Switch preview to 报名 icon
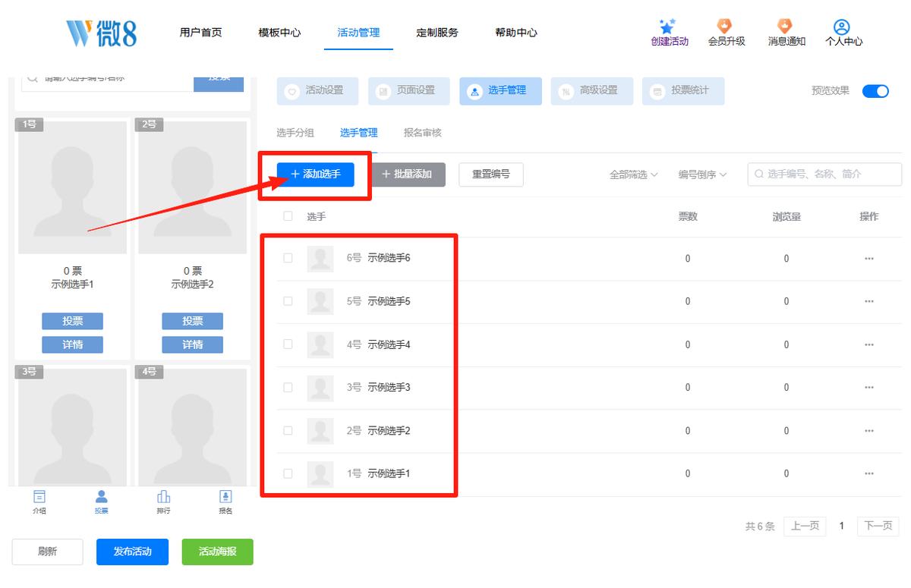The image size is (911, 588). (225, 497)
